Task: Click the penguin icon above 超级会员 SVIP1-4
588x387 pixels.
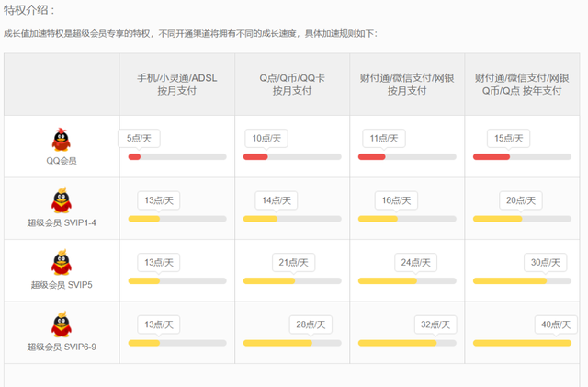Action: (62, 200)
